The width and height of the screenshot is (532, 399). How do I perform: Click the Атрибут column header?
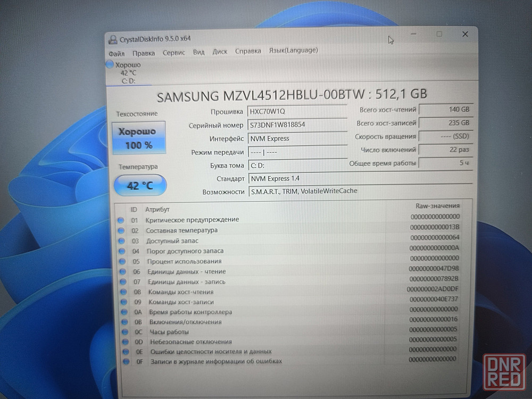[x=157, y=209]
